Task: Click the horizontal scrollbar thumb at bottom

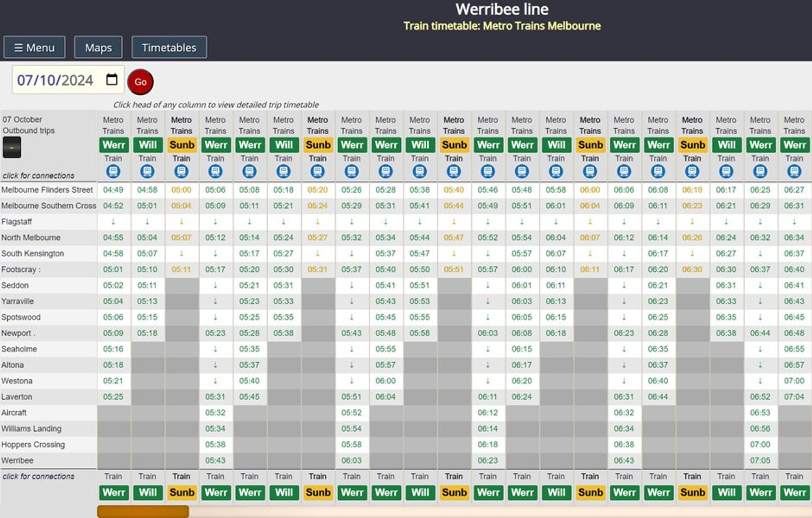Action: 143,511
